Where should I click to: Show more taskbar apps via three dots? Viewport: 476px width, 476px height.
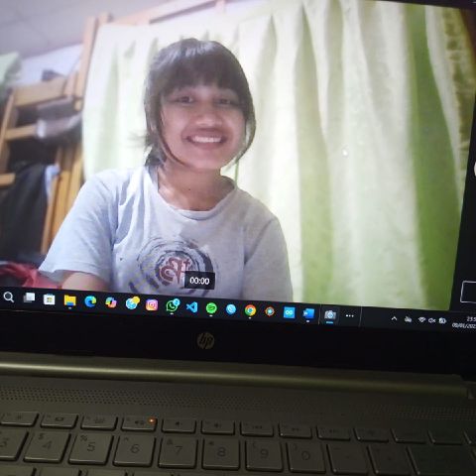pos(350,315)
